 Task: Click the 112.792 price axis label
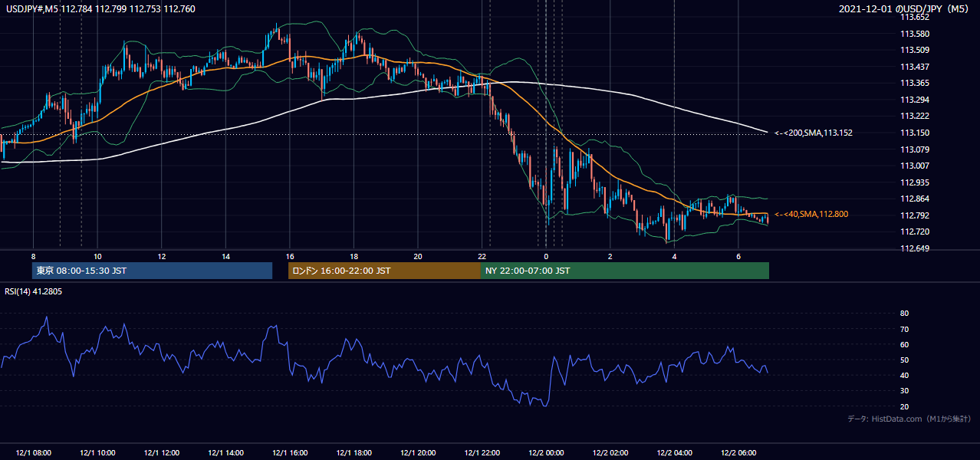pos(914,215)
